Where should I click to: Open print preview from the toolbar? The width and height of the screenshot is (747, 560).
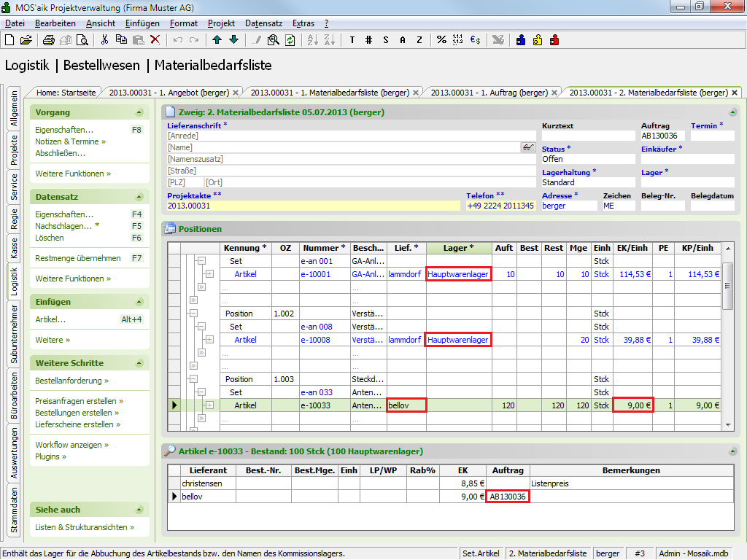tap(82, 40)
